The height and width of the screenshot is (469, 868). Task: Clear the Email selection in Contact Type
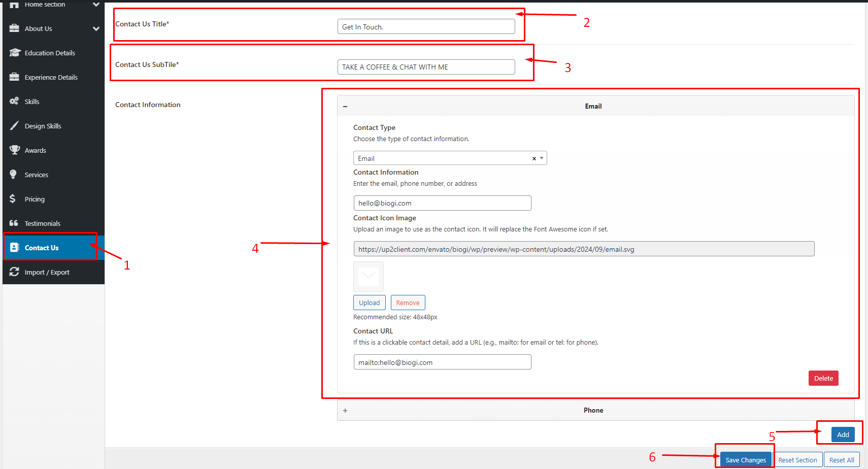pyautogui.click(x=534, y=159)
